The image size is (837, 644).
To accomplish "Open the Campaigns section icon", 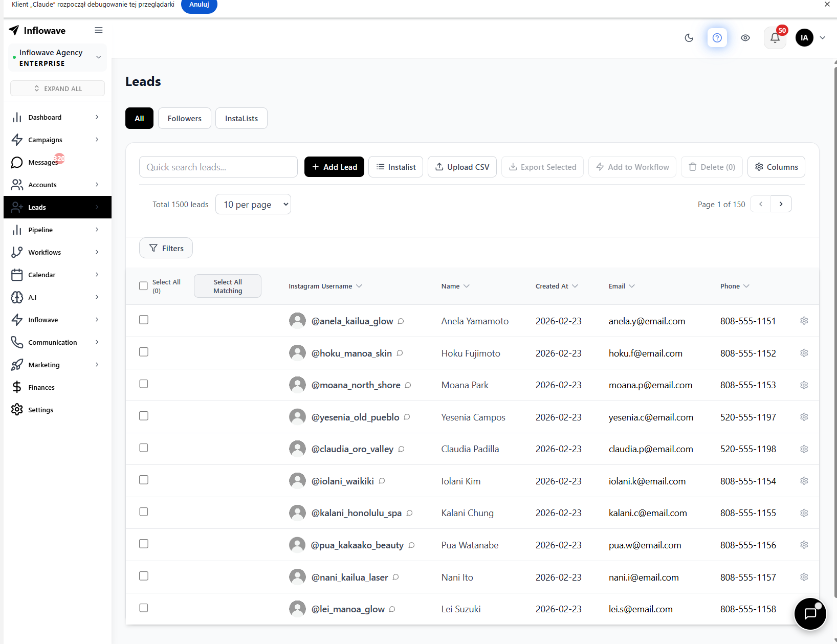I will pyautogui.click(x=17, y=140).
